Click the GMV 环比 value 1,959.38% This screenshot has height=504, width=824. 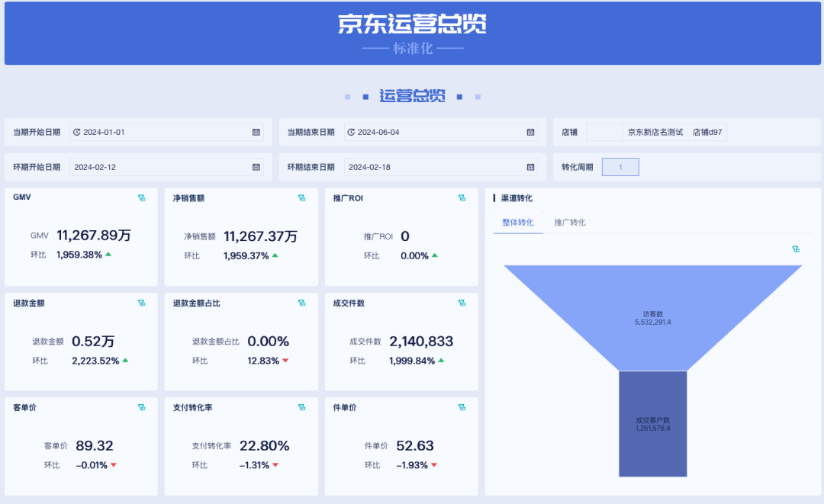click(79, 255)
